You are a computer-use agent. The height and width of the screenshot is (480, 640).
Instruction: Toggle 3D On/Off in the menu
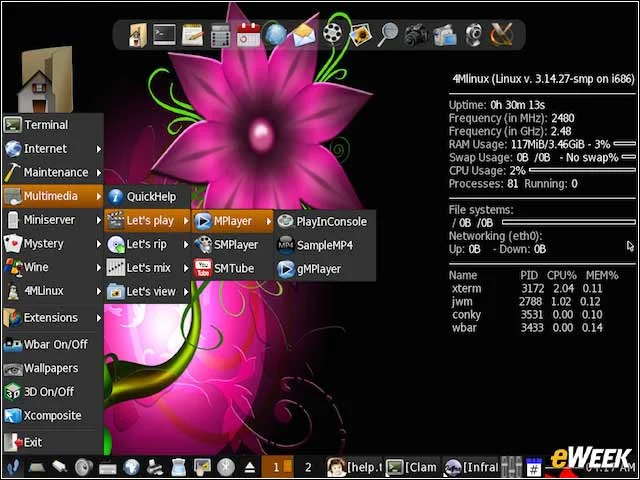click(52, 392)
